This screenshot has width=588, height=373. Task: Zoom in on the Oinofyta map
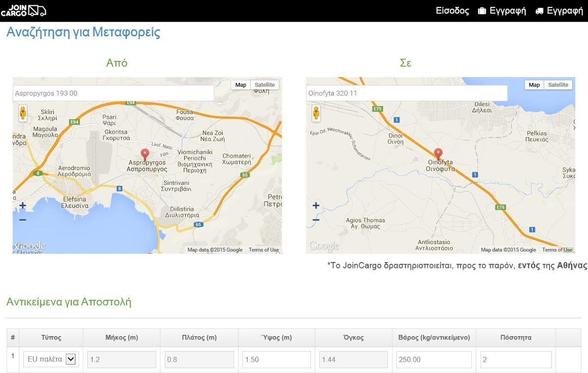(x=316, y=206)
